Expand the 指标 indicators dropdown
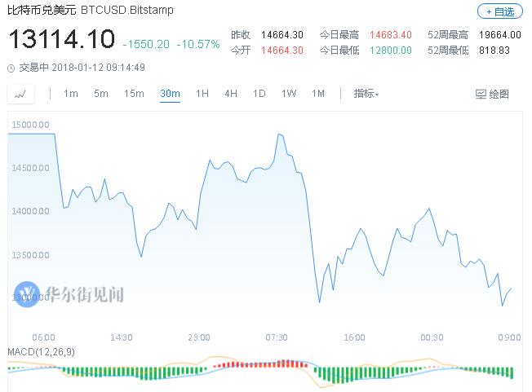 tap(366, 94)
